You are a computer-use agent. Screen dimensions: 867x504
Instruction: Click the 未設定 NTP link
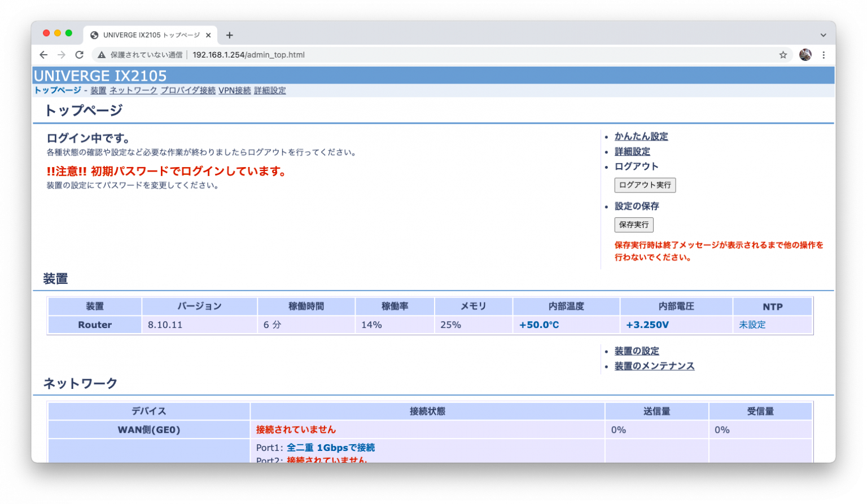click(752, 325)
